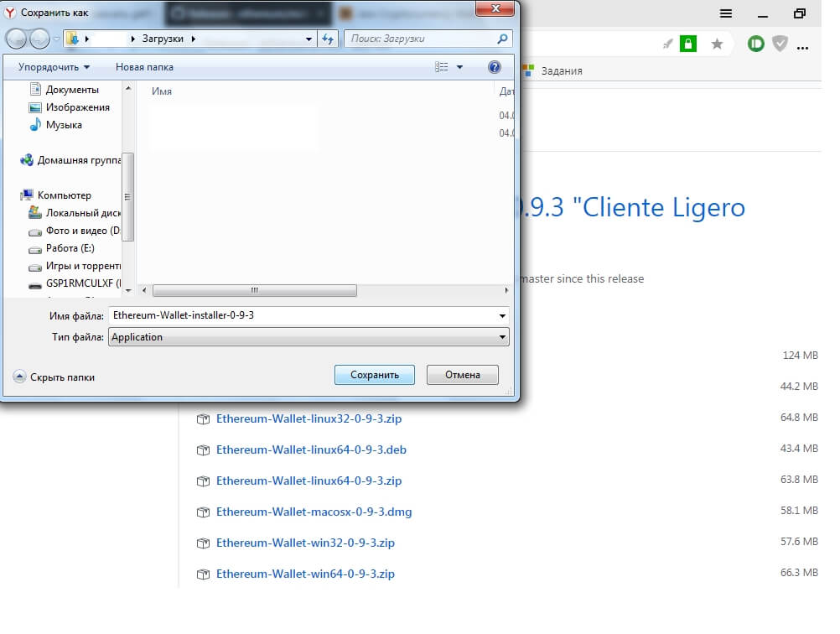The image size is (840, 634).
Task: Expand the view options dropdown arrow
Action: (x=459, y=67)
